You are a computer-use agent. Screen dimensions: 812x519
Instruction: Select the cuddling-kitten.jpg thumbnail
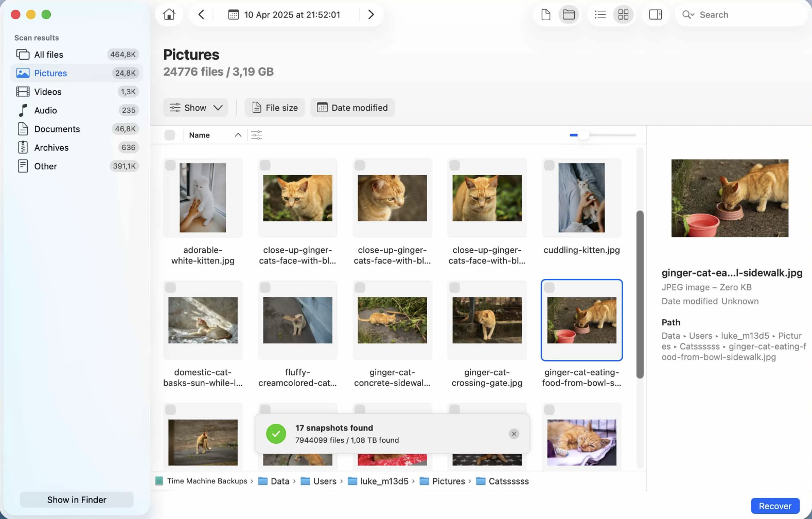click(x=581, y=198)
